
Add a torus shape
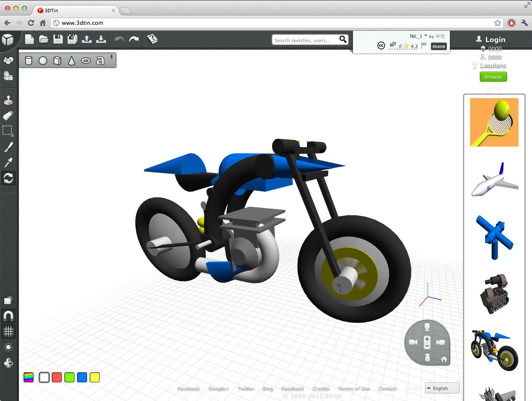(86, 61)
